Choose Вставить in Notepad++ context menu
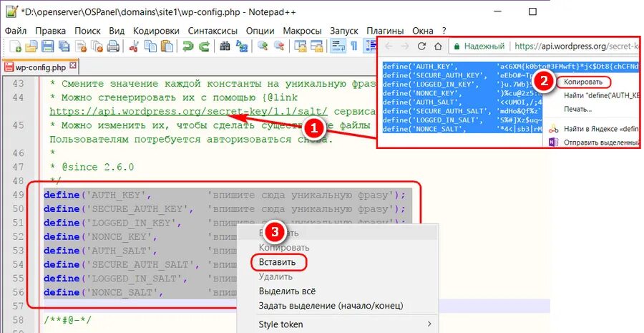This screenshot has width=644, height=333. coord(277,262)
